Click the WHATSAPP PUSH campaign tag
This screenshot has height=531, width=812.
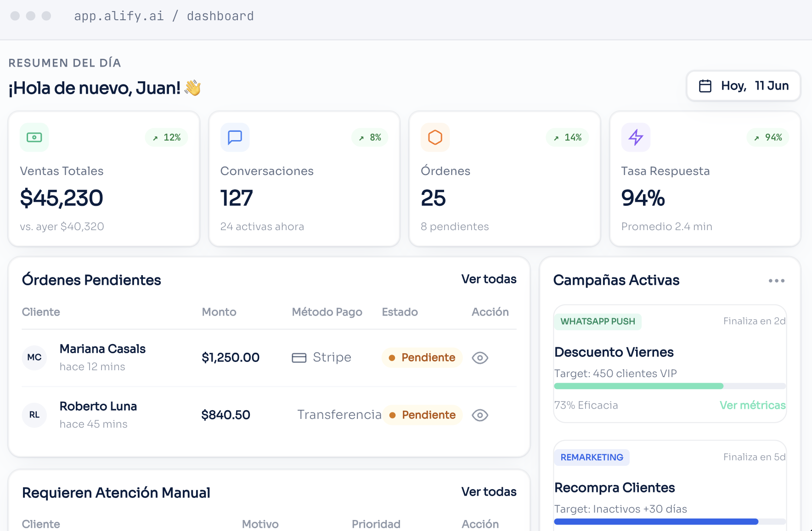598,322
